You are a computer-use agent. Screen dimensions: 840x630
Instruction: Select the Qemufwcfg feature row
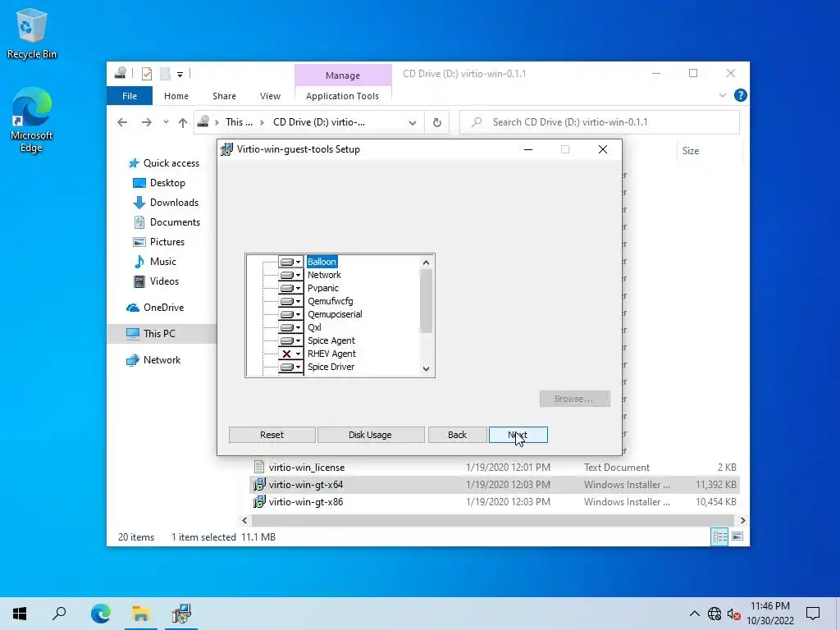coord(330,301)
